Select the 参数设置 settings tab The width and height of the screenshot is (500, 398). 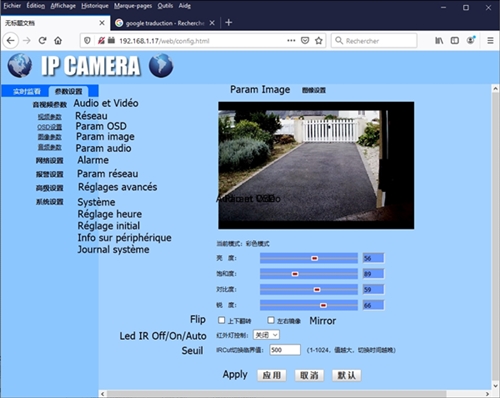pyautogui.click(x=68, y=91)
